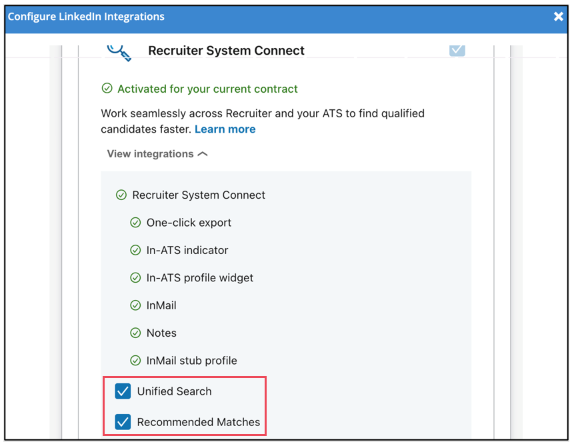Select the In-ATS indicator text
Viewport: 573px width, 446px height.
(x=187, y=250)
